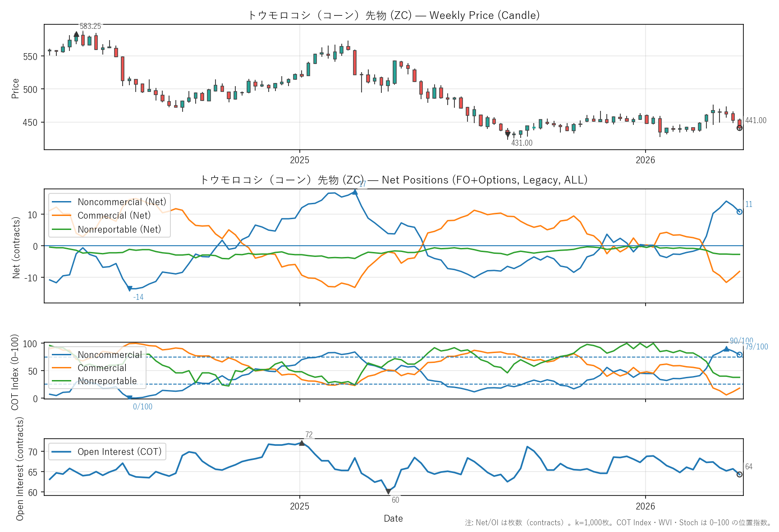Click the -14 Noncommercial net low marker

point(129,289)
